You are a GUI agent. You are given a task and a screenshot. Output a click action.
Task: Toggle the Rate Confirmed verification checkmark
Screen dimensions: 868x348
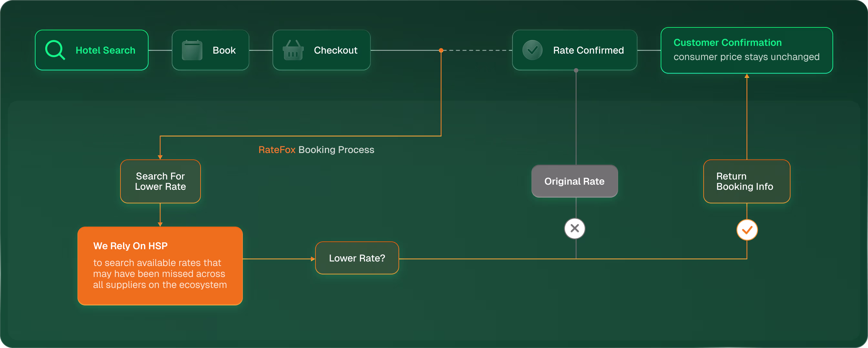pyautogui.click(x=532, y=50)
